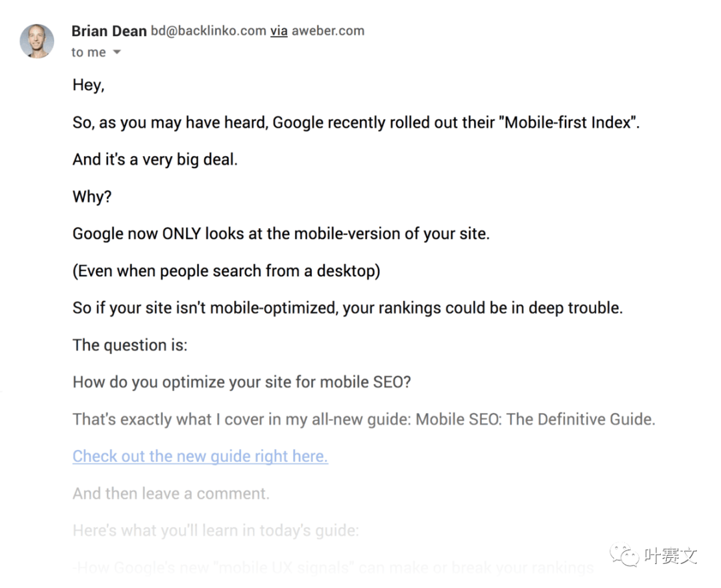Viewport: 721px width, 588px height.
Task: Expand recipient details arrow beside 'to me'
Action: [117, 52]
